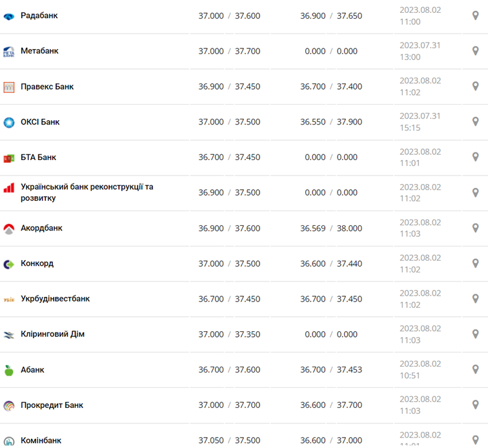Viewport: 488px width, 448px height.
Task: Click the map pin for Конкорд
Action: coord(475,263)
